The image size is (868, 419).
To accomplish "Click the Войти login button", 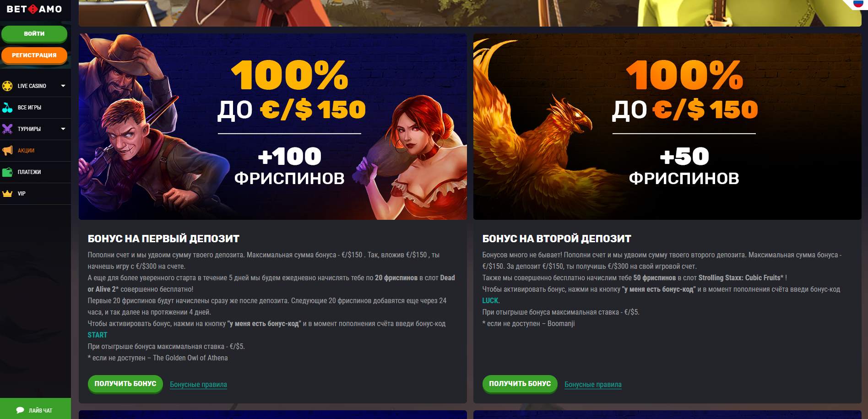I will (x=34, y=34).
